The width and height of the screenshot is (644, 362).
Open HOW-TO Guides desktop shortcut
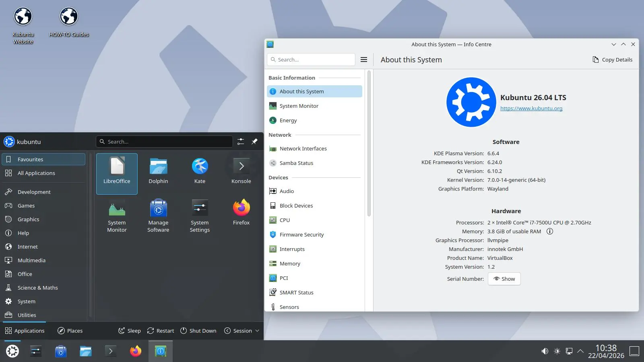pos(69,23)
